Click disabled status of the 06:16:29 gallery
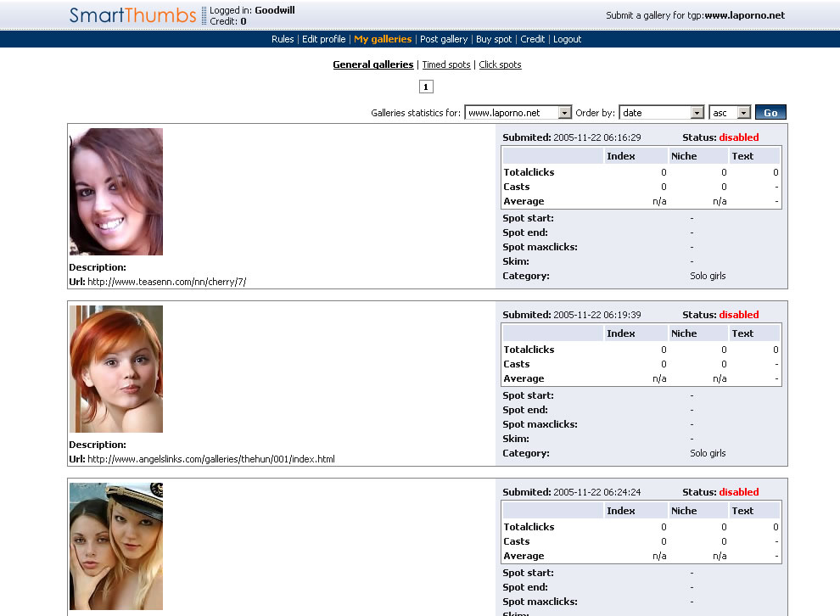The width and height of the screenshot is (840, 616). [739, 137]
